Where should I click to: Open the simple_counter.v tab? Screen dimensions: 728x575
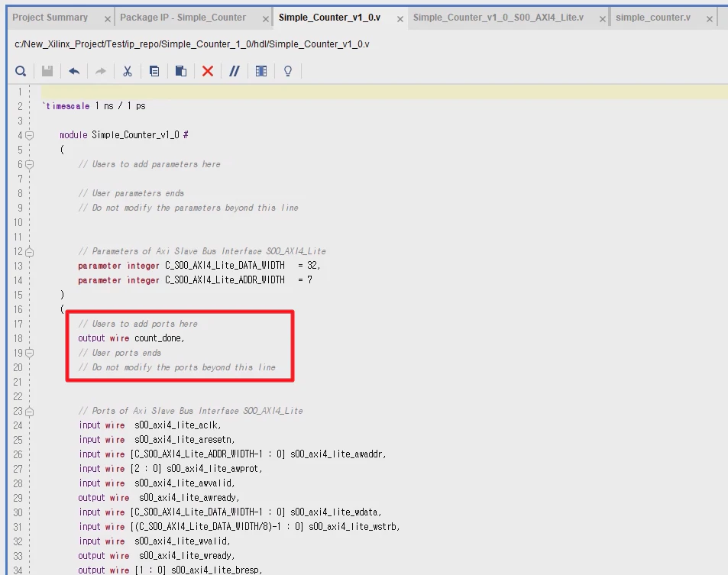pyautogui.click(x=653, y=18)
